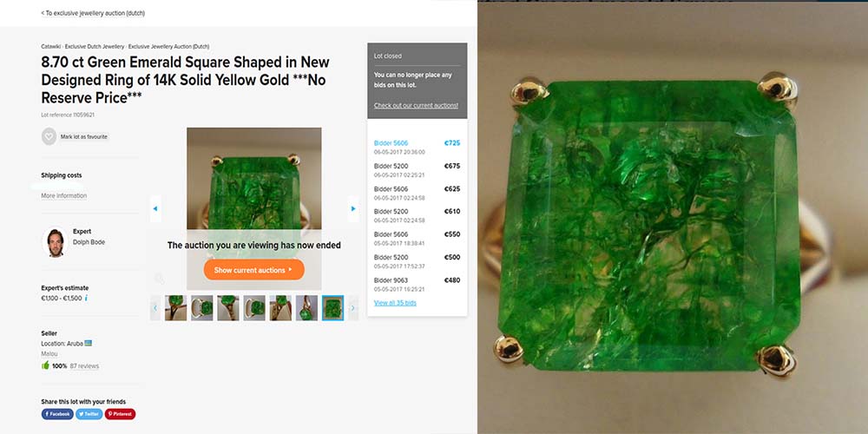Click the green thumbs-up rating icon

[x=45, y=365]
